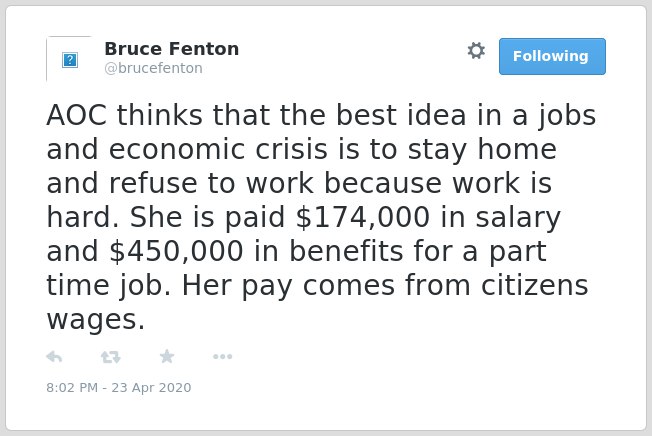Click the @brucefenton handle

[x=153, y=68]
